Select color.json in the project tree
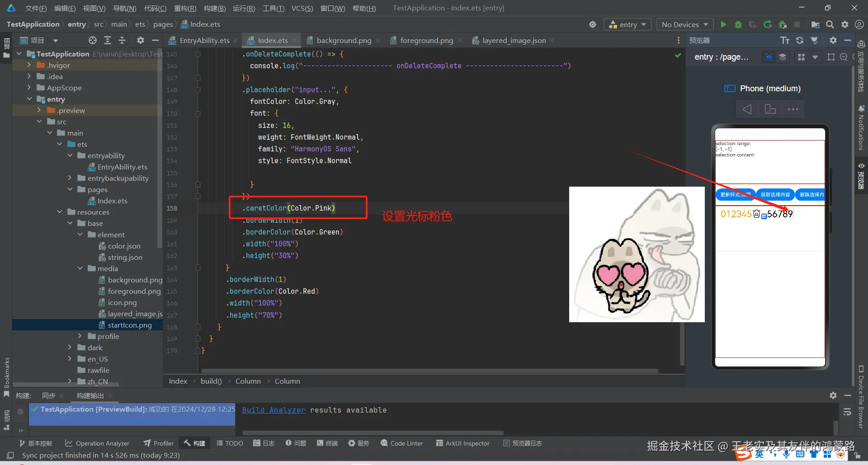The image size is (868, 465). [124, 246]
